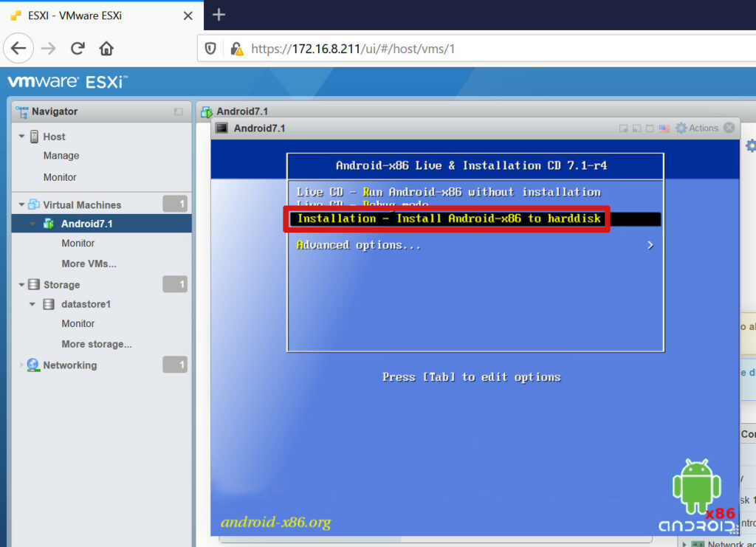Click the Storage icon in Navigator
The width and height of the screenshot is (756, 547).
34,285
